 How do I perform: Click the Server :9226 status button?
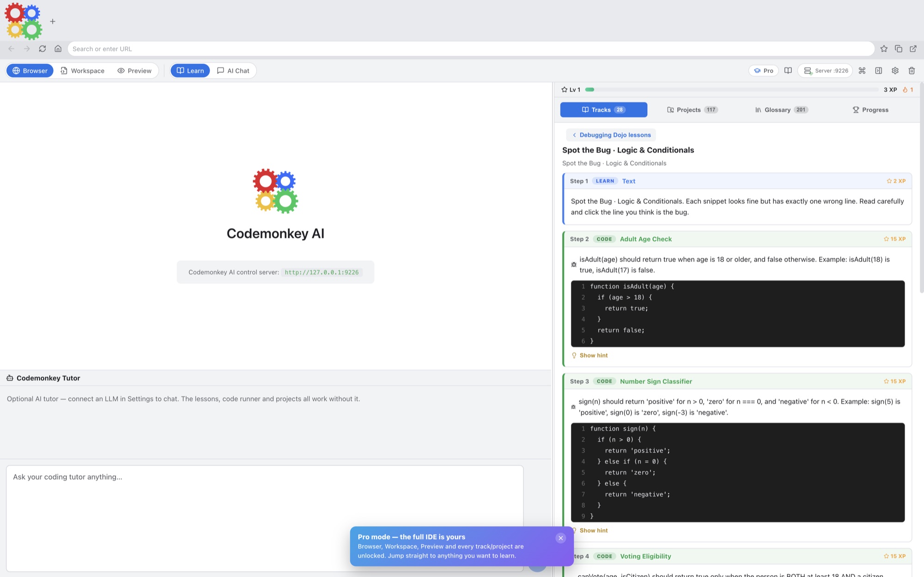point(826,71)
